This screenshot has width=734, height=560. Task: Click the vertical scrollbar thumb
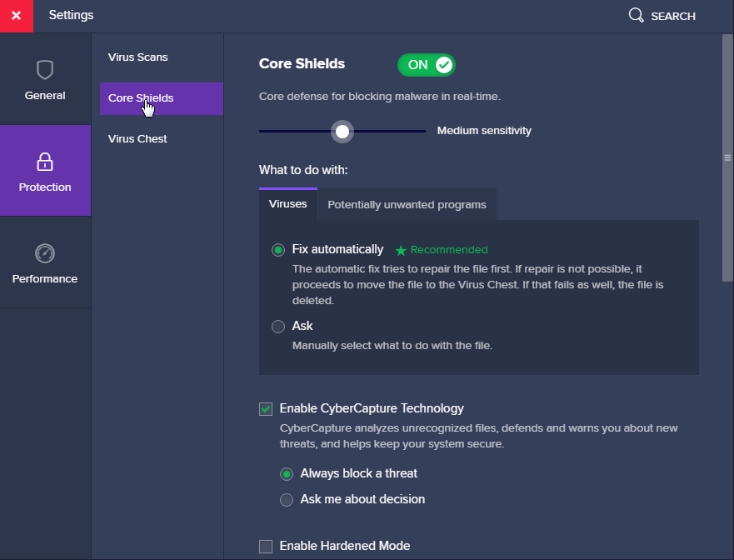click(x=727, y=157)
